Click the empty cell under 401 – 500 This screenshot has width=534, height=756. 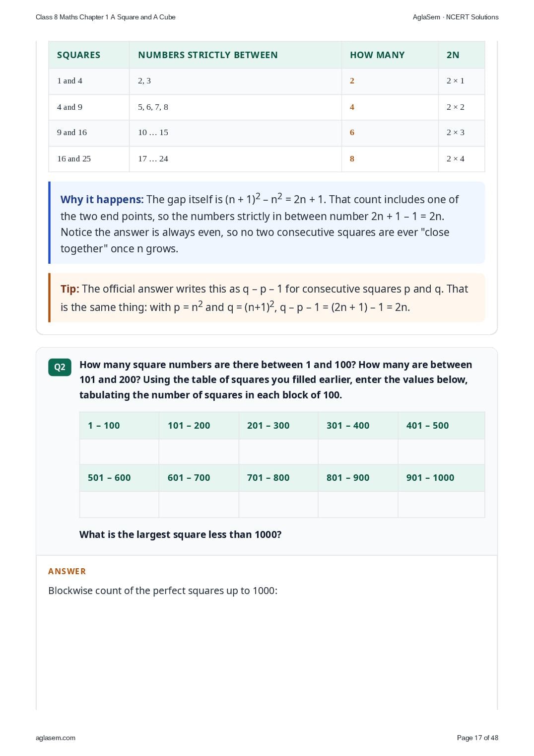441,452
